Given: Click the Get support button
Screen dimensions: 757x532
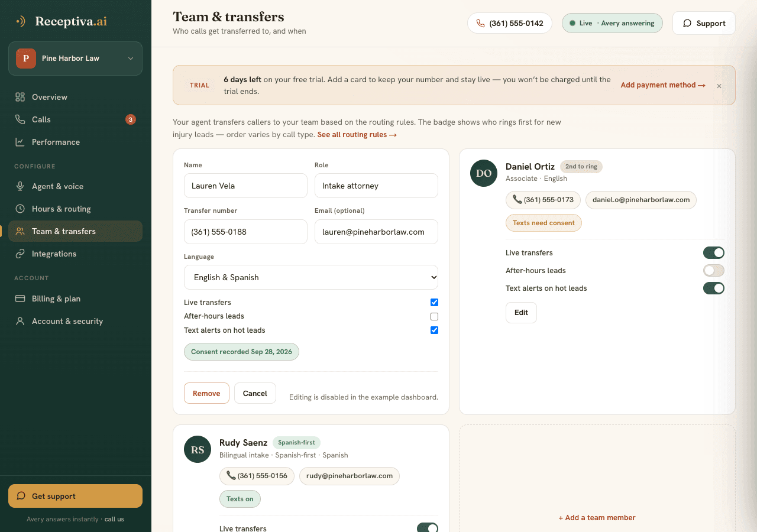Looking at the screenshot, I should (x=75, y=496).
